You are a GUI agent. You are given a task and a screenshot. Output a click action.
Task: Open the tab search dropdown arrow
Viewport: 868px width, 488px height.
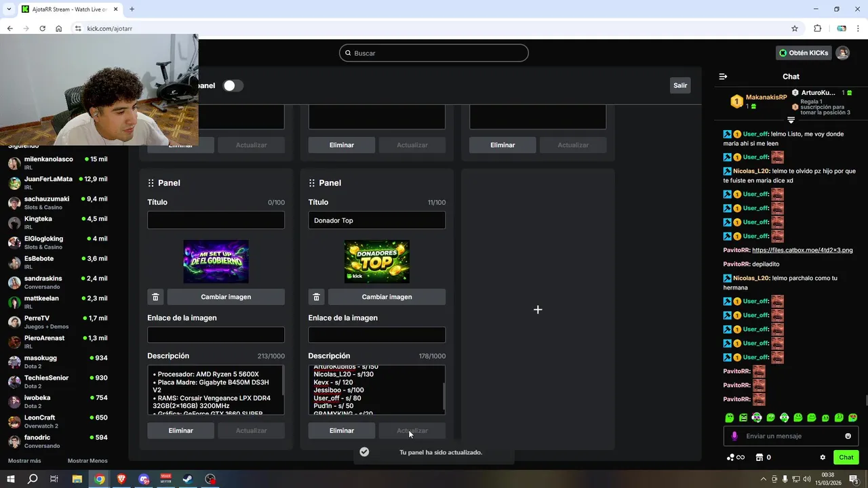8,9
